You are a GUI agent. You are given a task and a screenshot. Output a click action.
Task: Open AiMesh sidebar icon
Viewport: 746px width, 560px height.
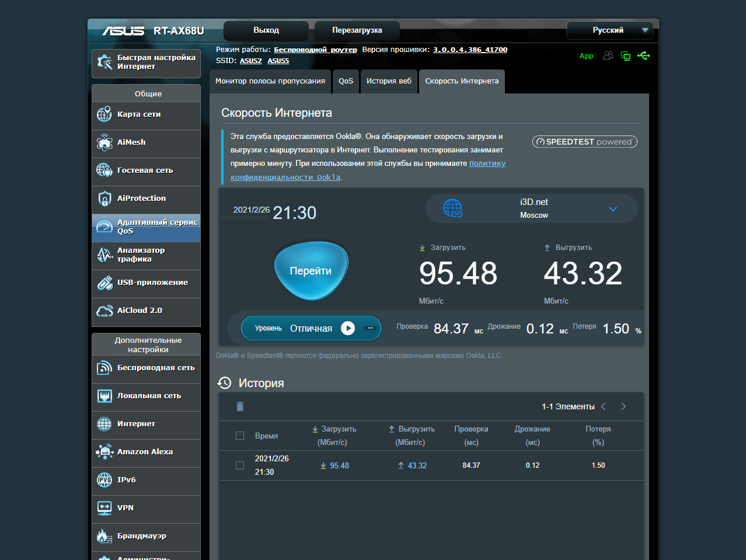tap(104, 142)
